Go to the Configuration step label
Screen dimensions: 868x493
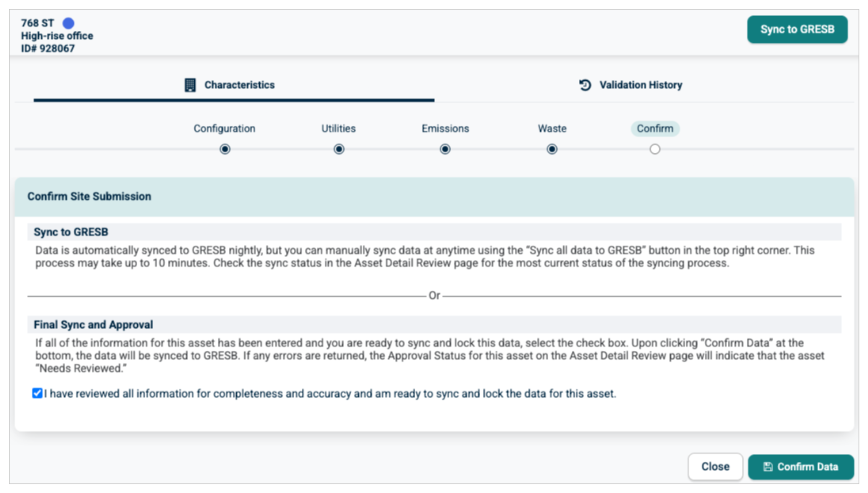[224, 129]
